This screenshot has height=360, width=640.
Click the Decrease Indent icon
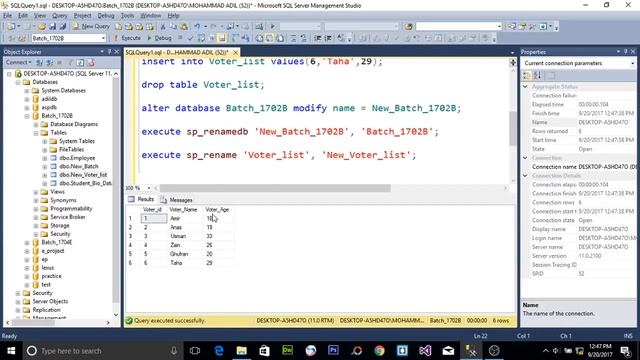(318, 38)
